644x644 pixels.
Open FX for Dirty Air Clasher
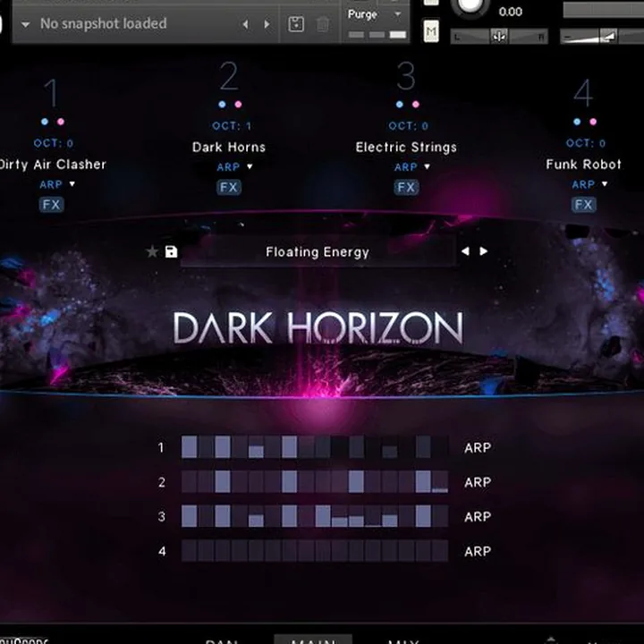[51, 205]
